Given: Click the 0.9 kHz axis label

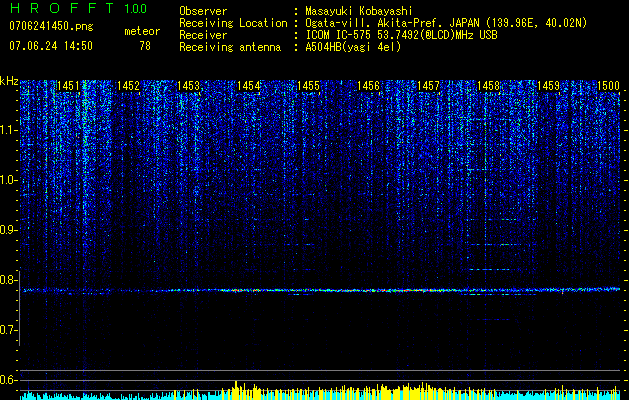Looking at the screenshot, I should point(9,230).
